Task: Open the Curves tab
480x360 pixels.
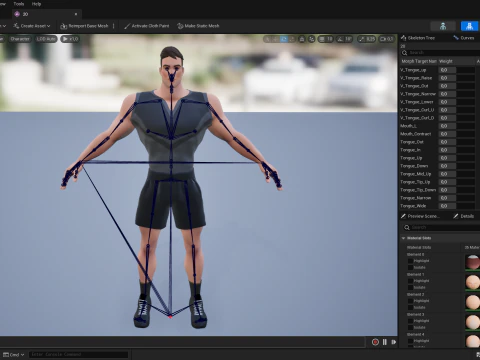Action: (x=464, y=38)
